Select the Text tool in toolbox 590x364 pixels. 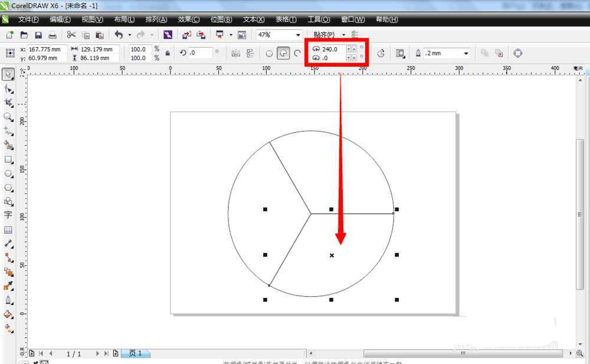tap(8, 215)
